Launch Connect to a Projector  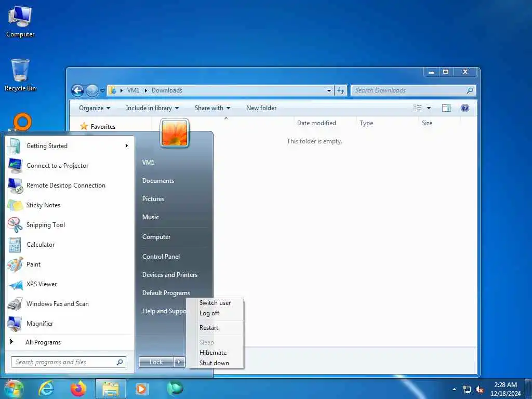[x=69, y=166]
